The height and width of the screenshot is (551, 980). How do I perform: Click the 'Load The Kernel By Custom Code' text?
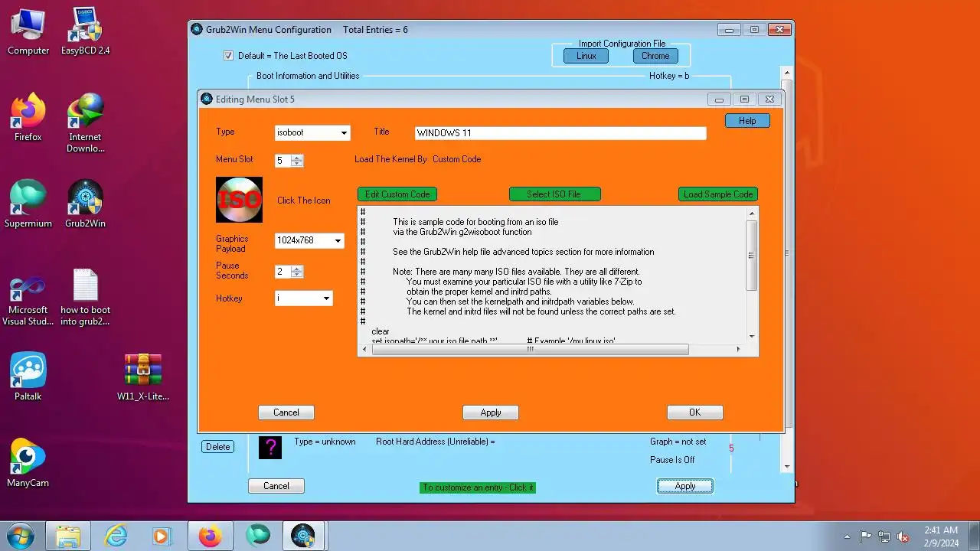tap(418, 159)
